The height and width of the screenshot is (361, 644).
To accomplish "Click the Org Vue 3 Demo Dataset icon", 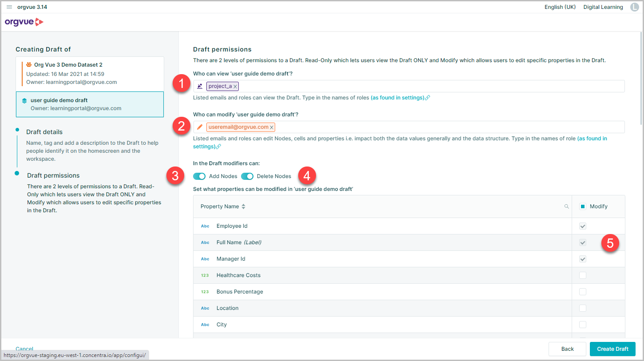I will (x=29, y=65).
